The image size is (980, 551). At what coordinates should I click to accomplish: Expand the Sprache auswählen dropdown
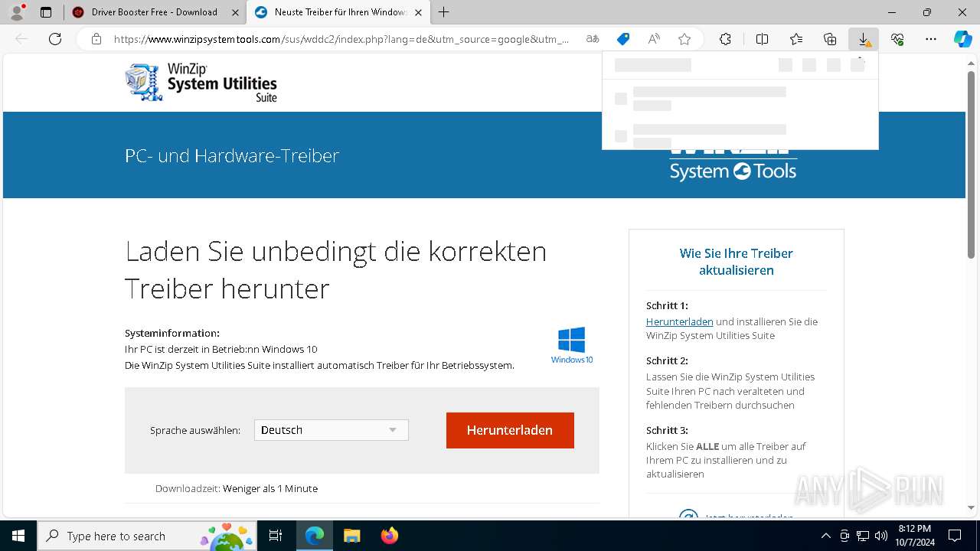[332, 430]
